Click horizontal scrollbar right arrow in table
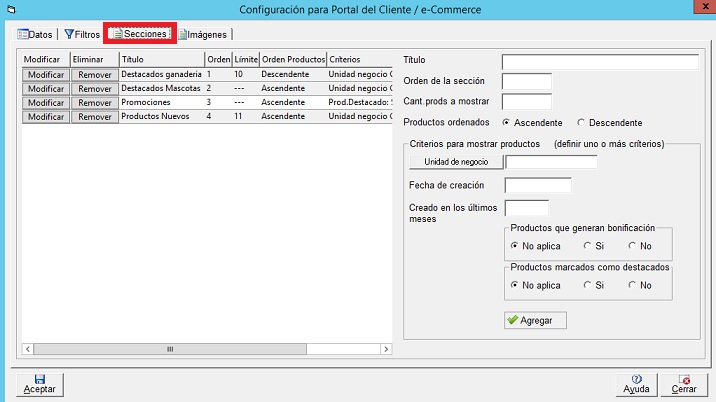Image resolution: width=716 pixels, height=402 pixels. point(386,349)
